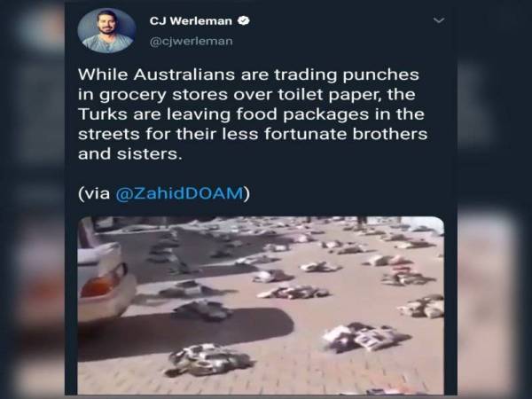Select the word "Australians" in the tweet

click(x=184, y=74)
